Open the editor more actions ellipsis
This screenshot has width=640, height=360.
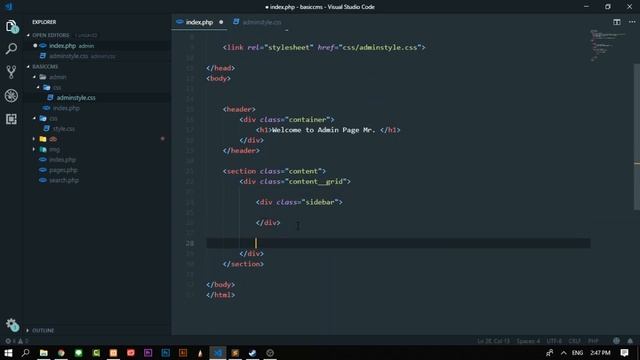click(x=632, y=22)
